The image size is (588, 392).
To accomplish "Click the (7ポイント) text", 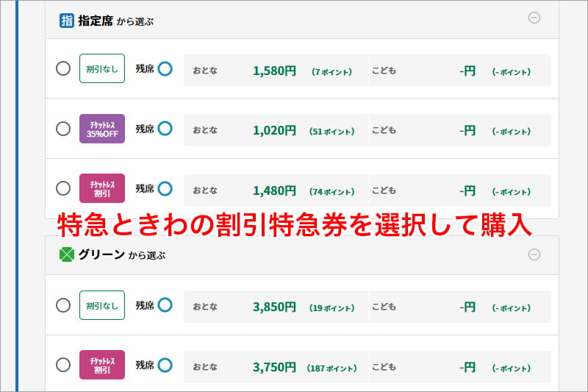I will tap(332, 71).
